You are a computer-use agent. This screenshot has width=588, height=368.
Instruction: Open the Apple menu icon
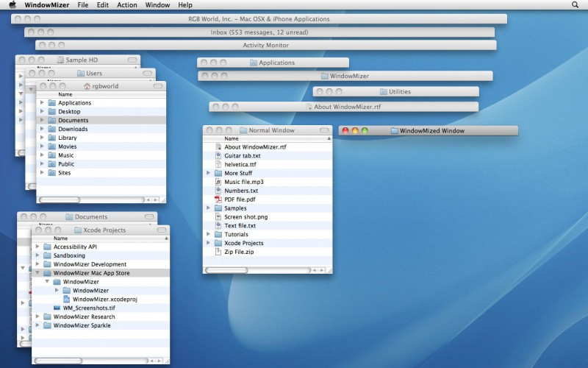[x=12, y=4]
